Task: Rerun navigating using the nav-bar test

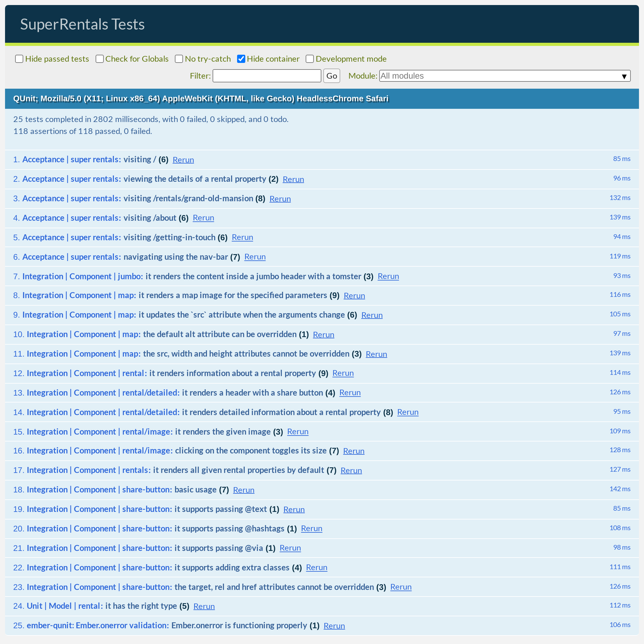Action: (255, 257)
